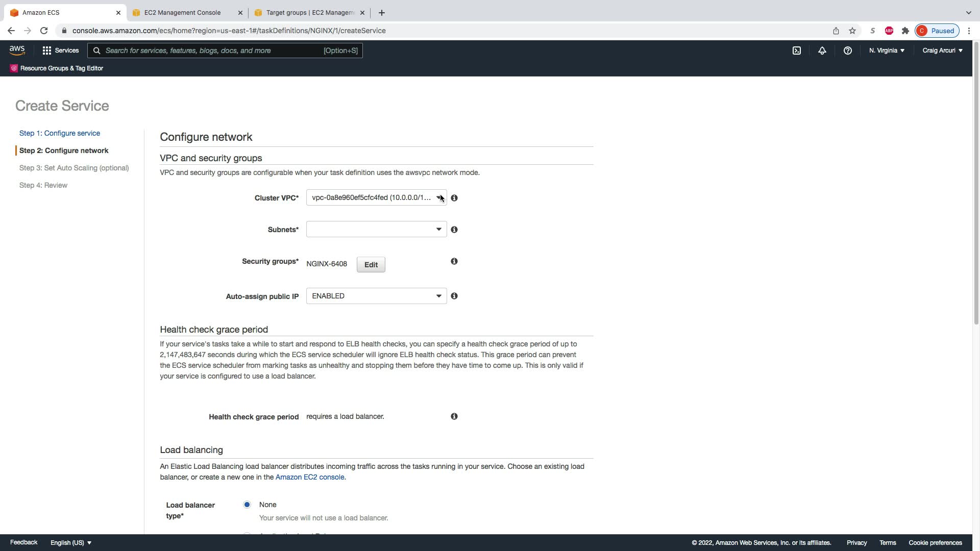Show info icon next to Subnets
980x551 pixels.
[454, 230]
